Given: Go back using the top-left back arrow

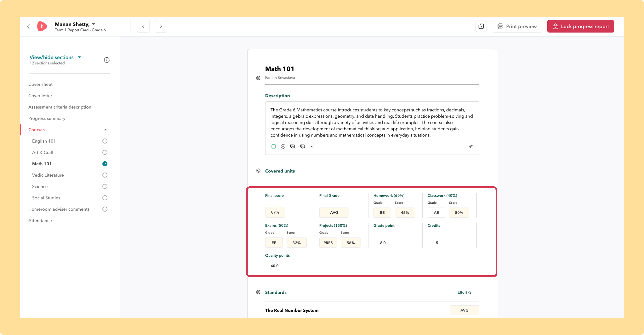Looking at the screenshot, I should click(29, 26).
